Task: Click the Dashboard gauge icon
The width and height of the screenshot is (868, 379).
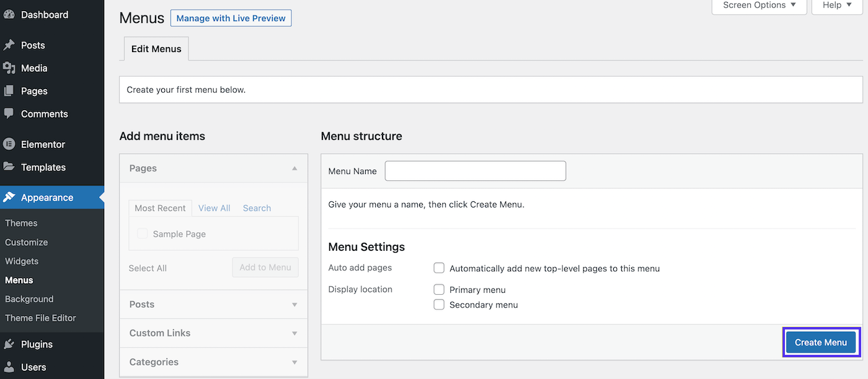Action: [9, 15]
